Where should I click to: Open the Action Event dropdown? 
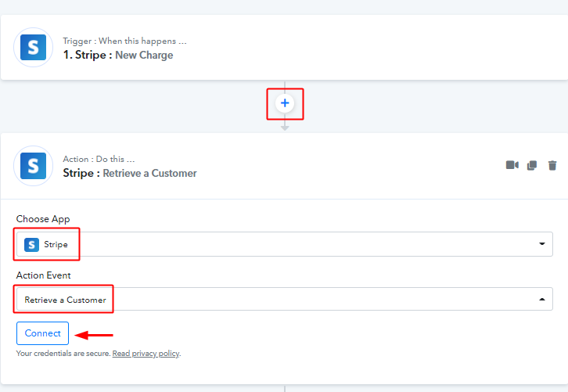[x=284, y=299]
